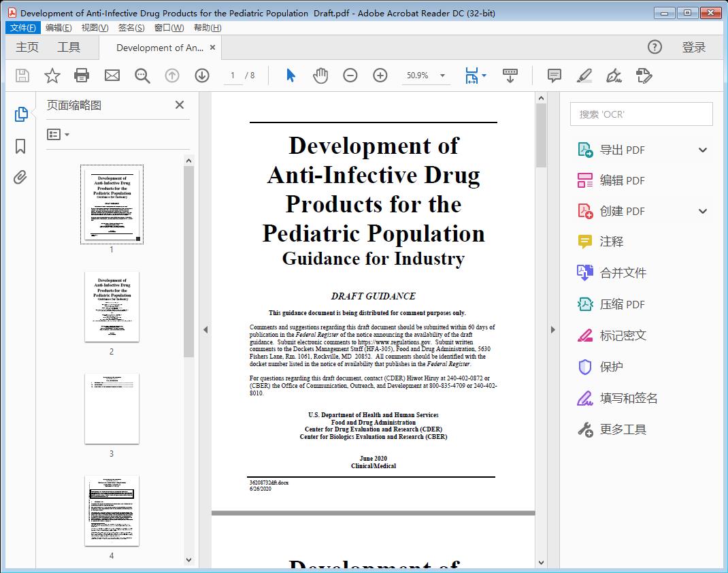This screenshot has width=728, height=573.
Task: Click the Print icon in the toolbar
Action: tap(82, 75)
